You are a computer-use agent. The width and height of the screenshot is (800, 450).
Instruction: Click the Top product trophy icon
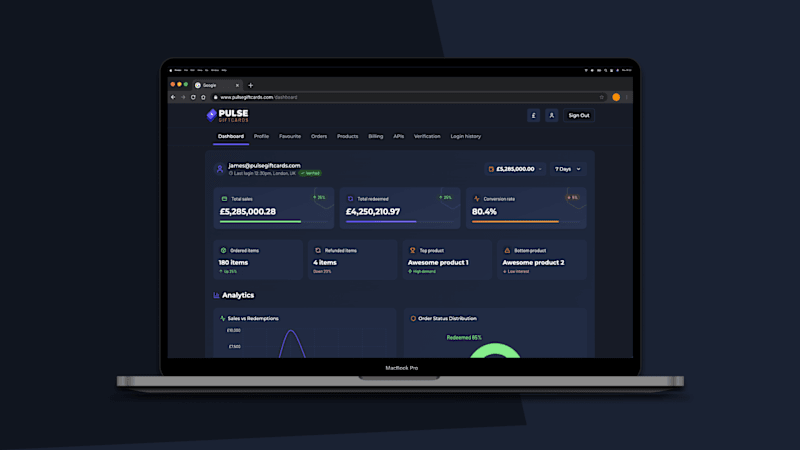click(412, 251)
